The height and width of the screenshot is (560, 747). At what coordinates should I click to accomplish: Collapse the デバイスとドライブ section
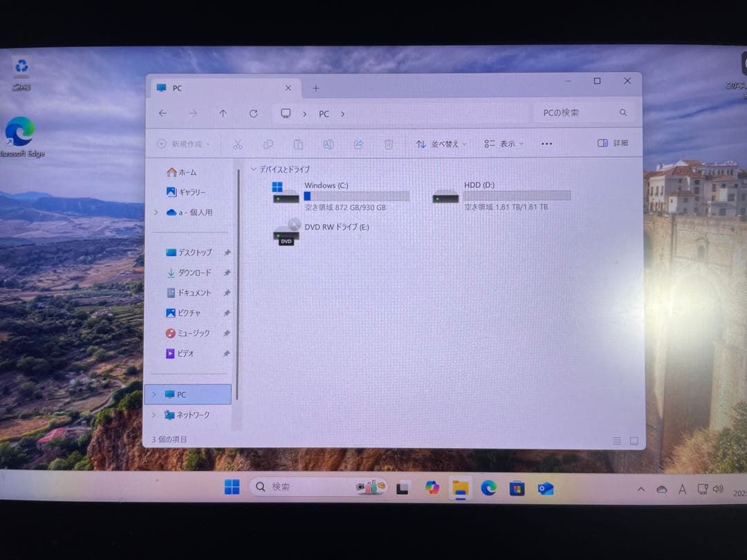(255, 169)
